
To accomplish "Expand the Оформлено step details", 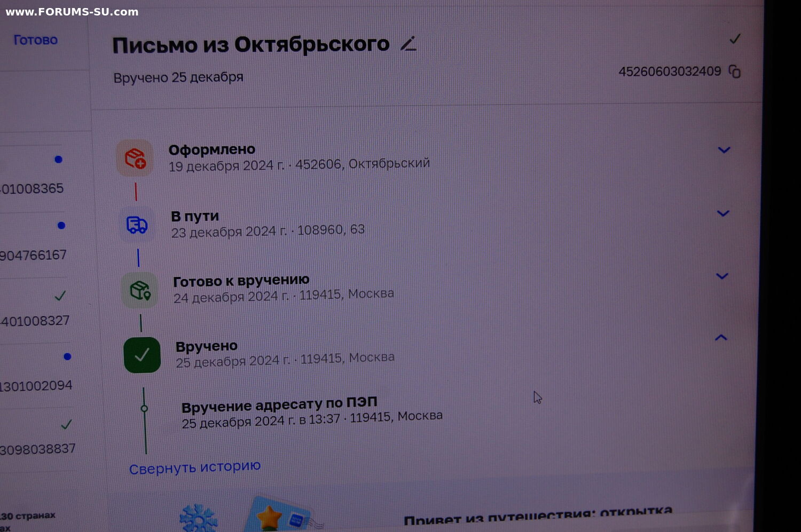I will coord(724,150).
